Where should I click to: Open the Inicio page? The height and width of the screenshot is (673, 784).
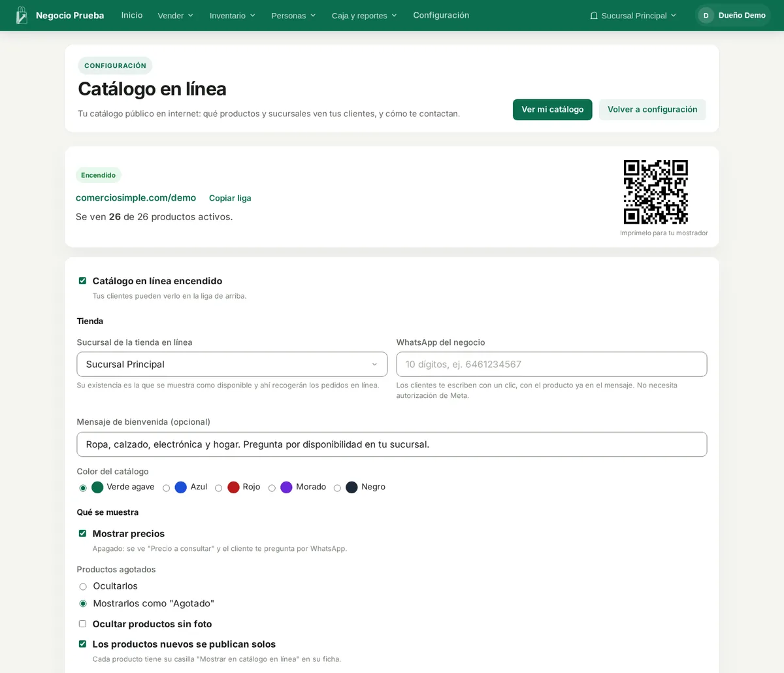pyautogui.click(x=132, y=15)
